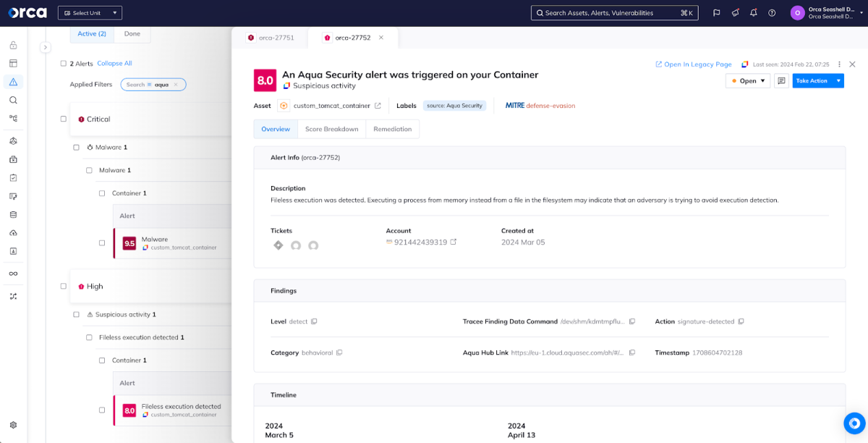The image size is (868, 443).
Task: Check the Malware category checkbox with bug icon
Action: click(x=76, y=147)
